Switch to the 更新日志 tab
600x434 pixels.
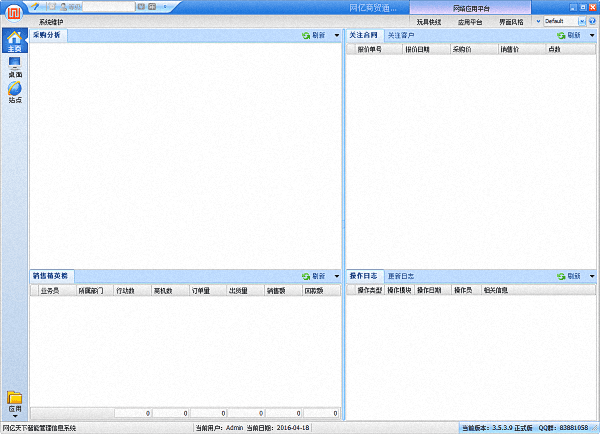tap(401, 276)
